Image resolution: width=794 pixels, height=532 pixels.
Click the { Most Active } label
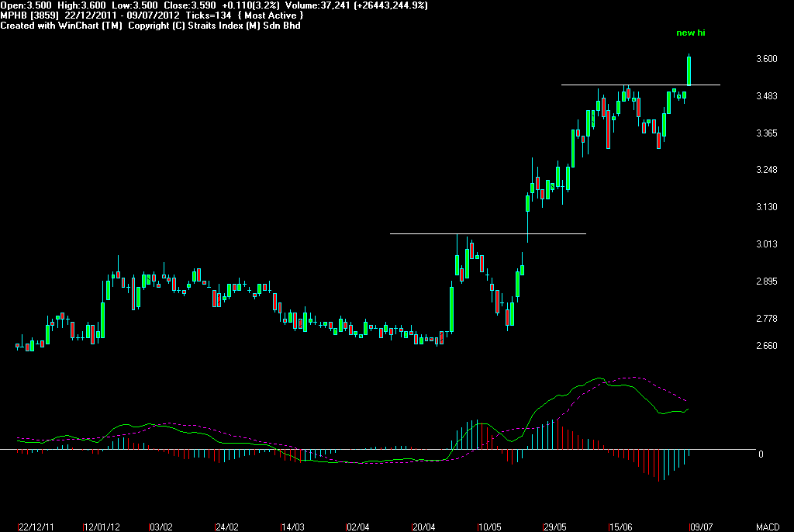(x=271, y=16)
